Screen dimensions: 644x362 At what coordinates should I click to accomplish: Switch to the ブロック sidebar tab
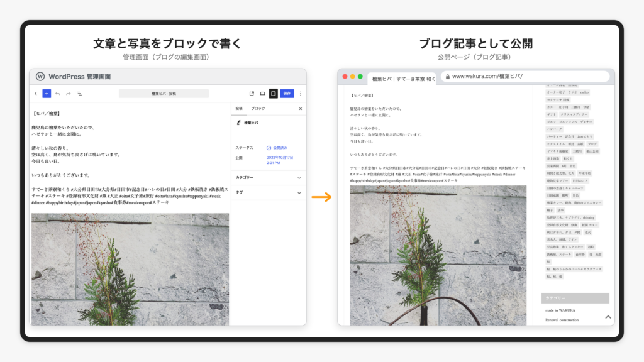pyautogui.click(x=258, y=108)
